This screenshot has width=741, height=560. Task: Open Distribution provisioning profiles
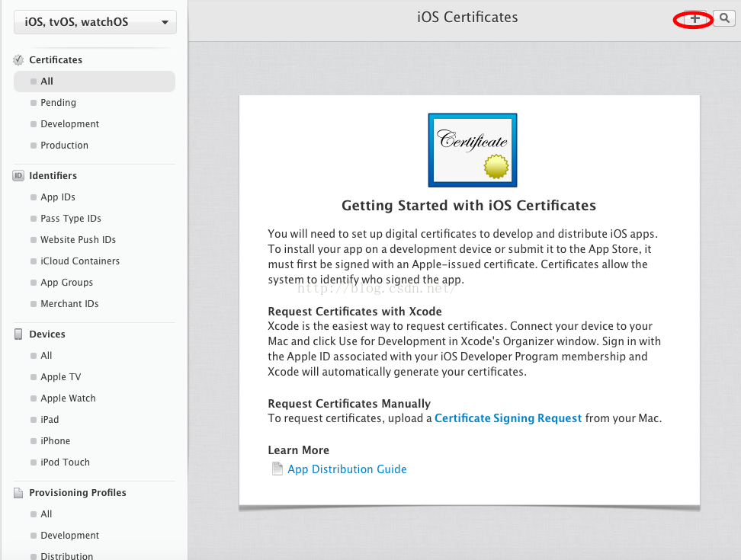[x=66, y=555]
